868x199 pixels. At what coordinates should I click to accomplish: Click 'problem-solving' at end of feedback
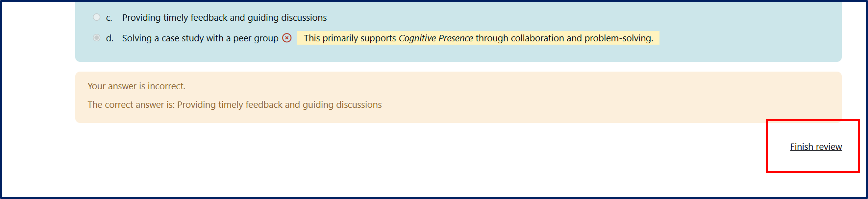(x=618, y=38)
